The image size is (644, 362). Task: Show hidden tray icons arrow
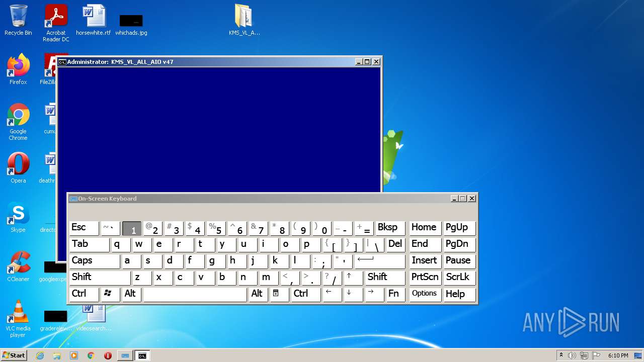pyautogui.click(x=561, y=355)
